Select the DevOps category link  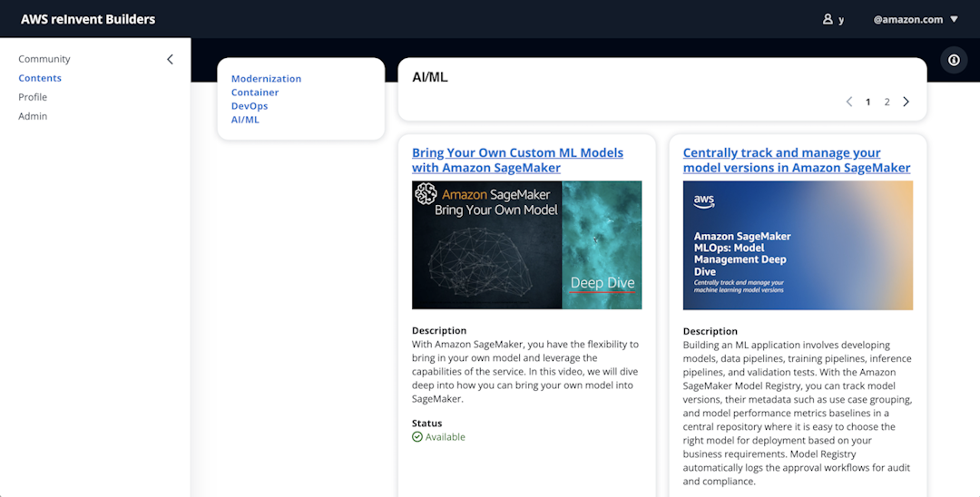(250, 106)
